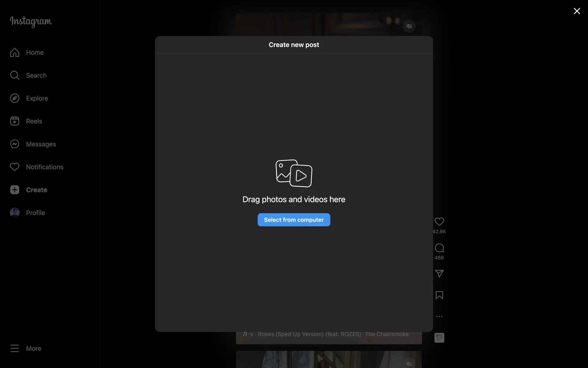This screenshot has width=588, height=368.
Task: Open Notifications heart in sidebar
Action: tap(15, 167)
